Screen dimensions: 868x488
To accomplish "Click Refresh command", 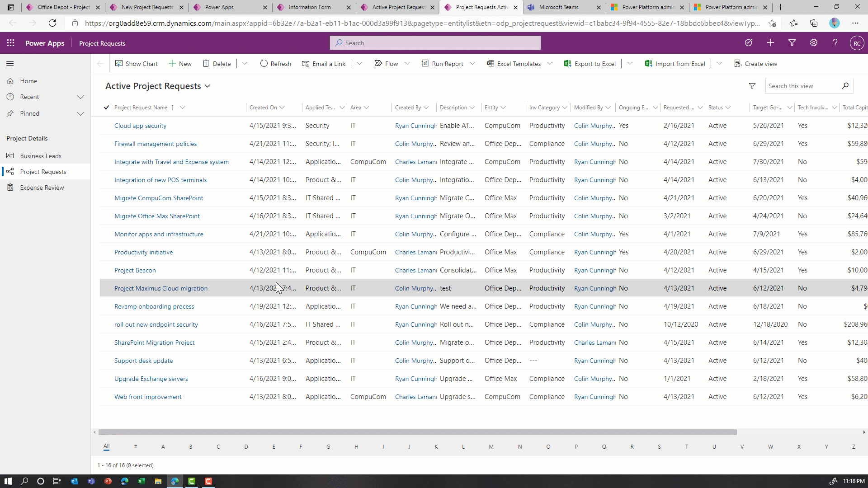I will click(275, 64).
